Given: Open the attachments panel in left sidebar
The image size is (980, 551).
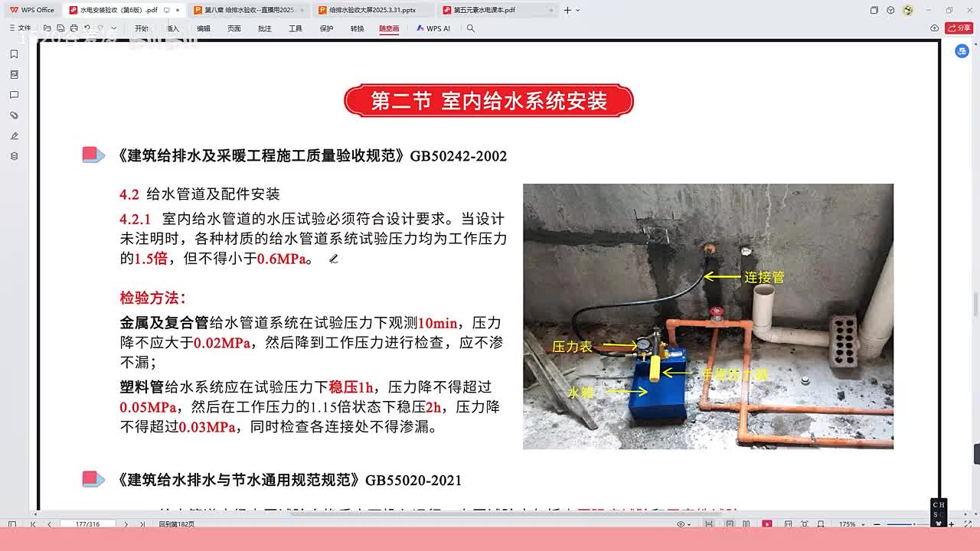Looking at the screenshot, I should (14, 116).
